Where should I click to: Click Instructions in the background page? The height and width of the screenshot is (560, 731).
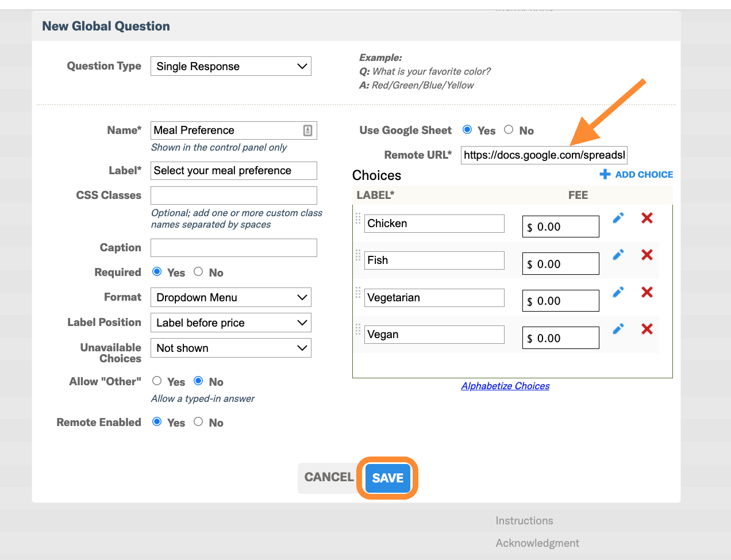(x=524, y=520)
